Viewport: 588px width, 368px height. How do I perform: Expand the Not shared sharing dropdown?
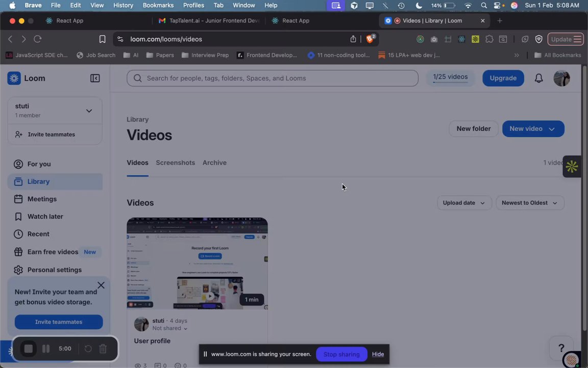pyautogui.click(x=170, y=328)
